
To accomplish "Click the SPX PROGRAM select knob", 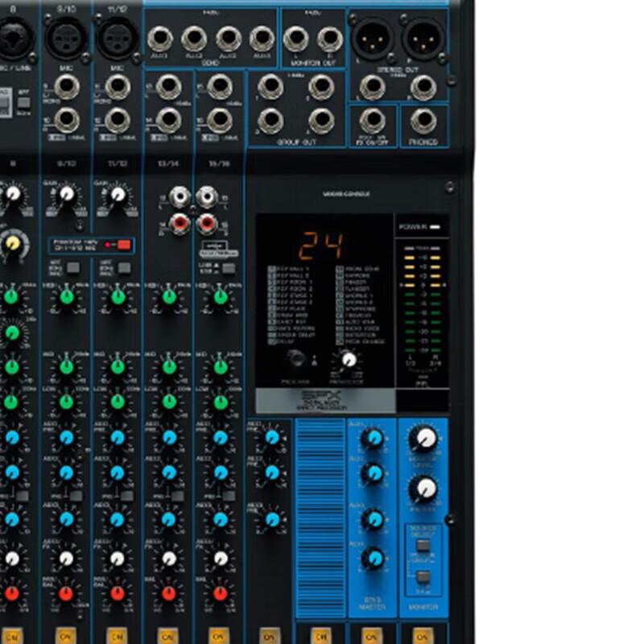I will (296, 358).
